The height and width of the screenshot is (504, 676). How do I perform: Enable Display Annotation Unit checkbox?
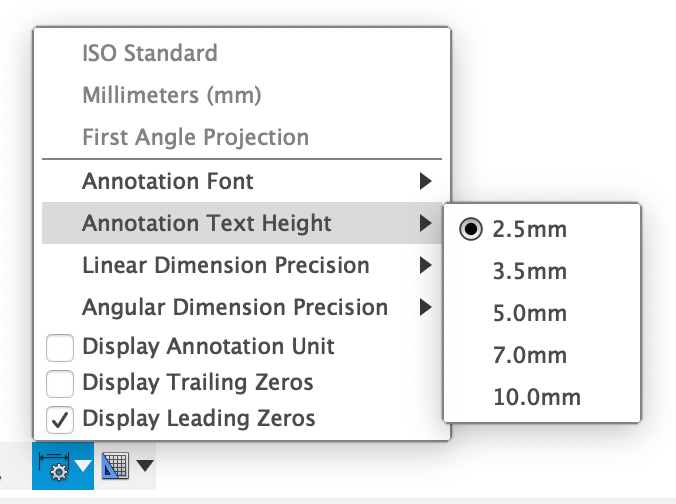point(60,347)
